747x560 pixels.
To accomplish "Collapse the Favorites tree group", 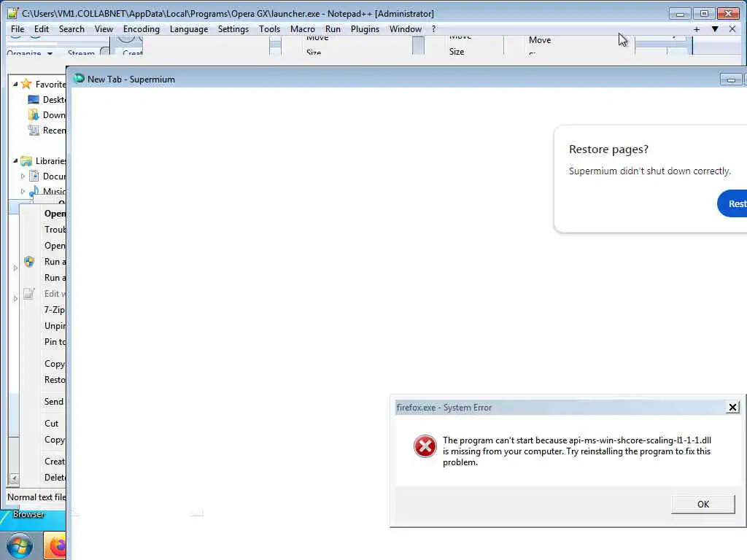I will (15, 85).
